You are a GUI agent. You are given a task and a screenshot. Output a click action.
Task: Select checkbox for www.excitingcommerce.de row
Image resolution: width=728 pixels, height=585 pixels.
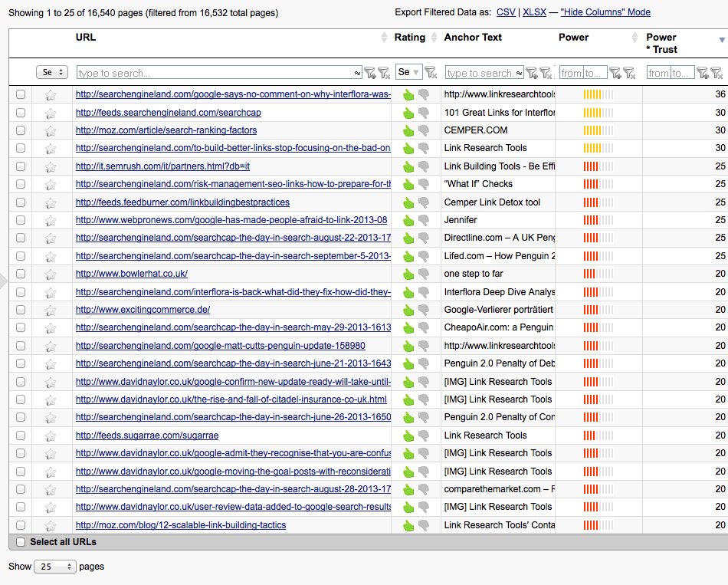click(21, 310)
